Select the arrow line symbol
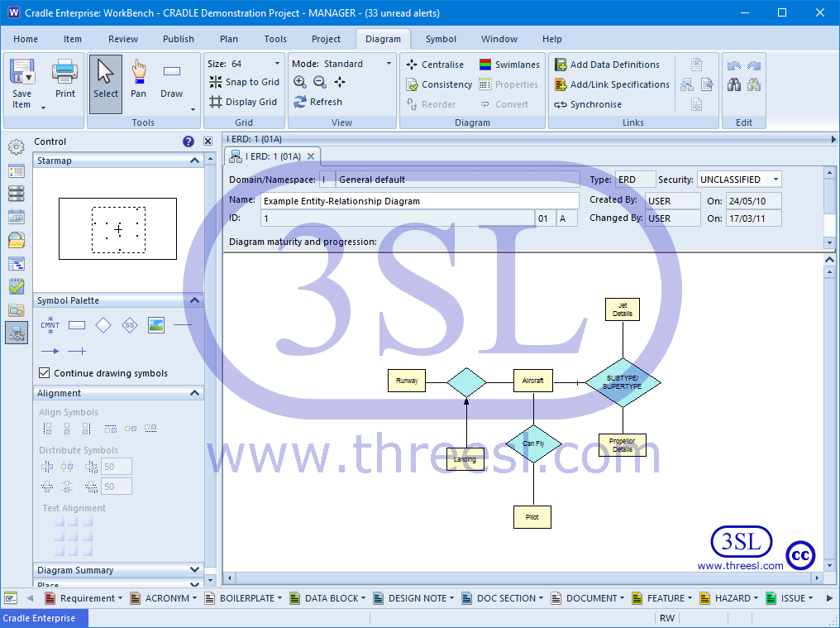 (x=50, y=352)
